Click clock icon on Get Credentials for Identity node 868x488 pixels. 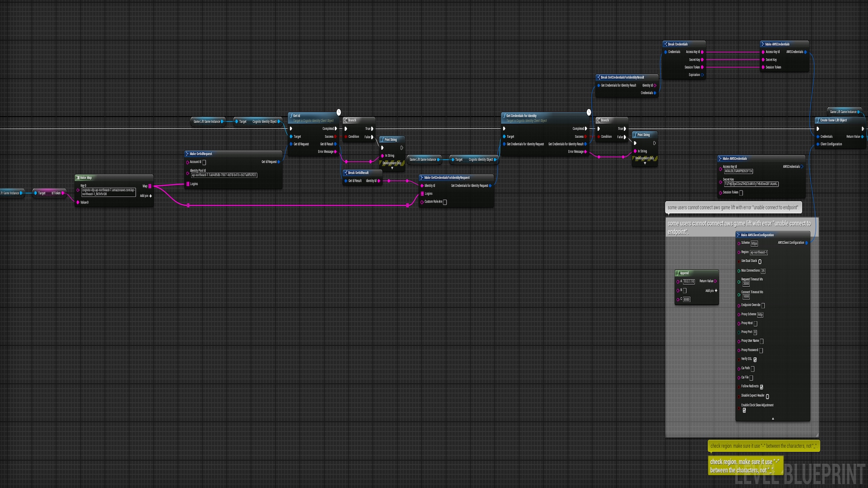click(x=589, y=112)
